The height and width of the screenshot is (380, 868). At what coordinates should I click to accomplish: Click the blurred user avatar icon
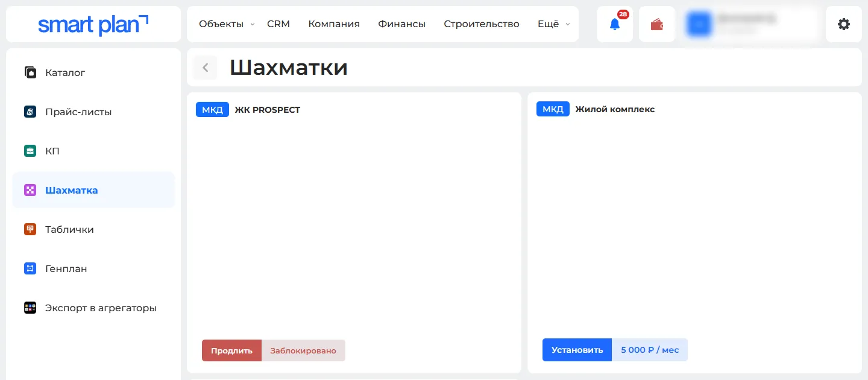coord(699,24)
